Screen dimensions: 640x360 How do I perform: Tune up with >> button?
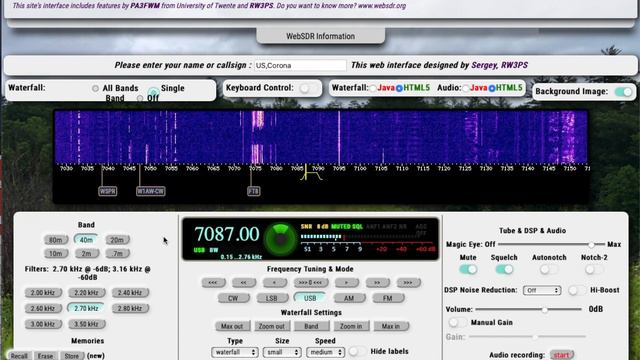[x=377, y=282]
